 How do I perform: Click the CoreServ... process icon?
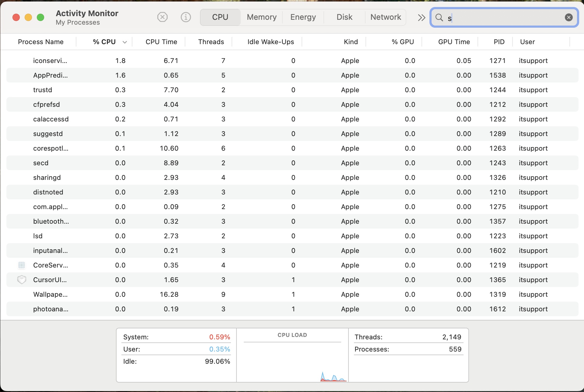22,265
